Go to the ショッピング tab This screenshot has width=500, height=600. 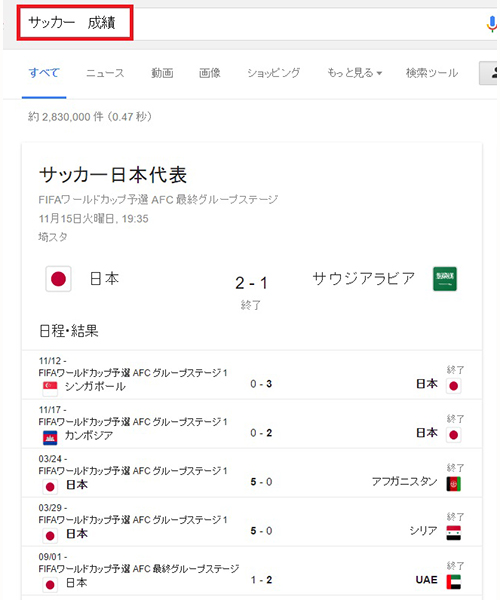click(274, 73)
